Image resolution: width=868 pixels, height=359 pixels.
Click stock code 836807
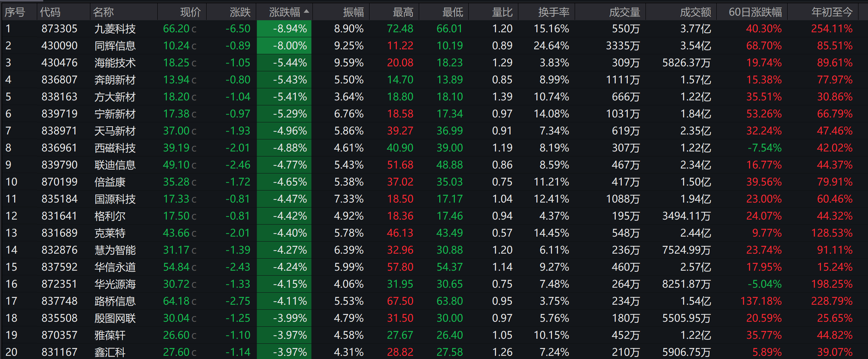tap(59, 80)
